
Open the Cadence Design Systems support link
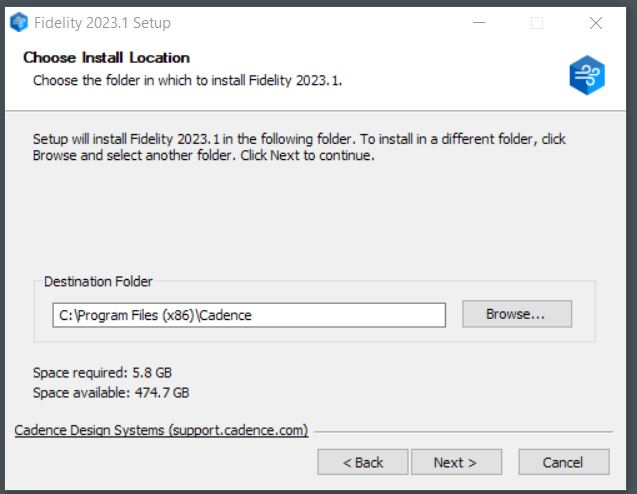coord(161,430)
